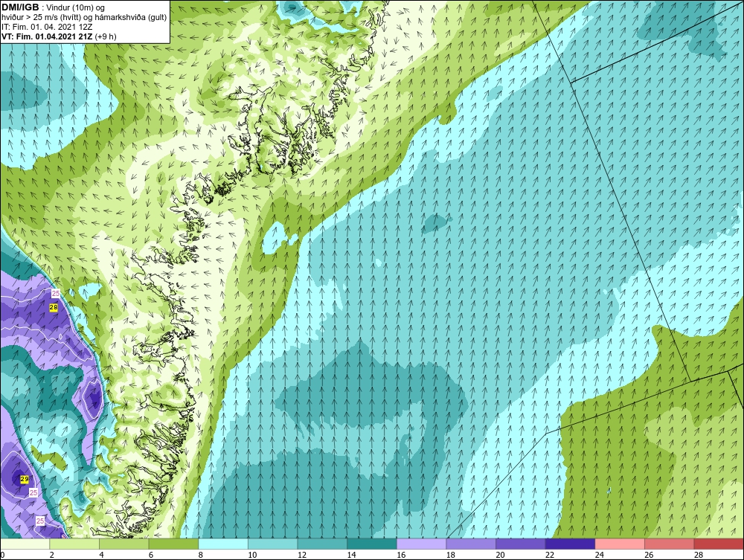Click the DMI/IGB title text

click(x=20, y=7)
